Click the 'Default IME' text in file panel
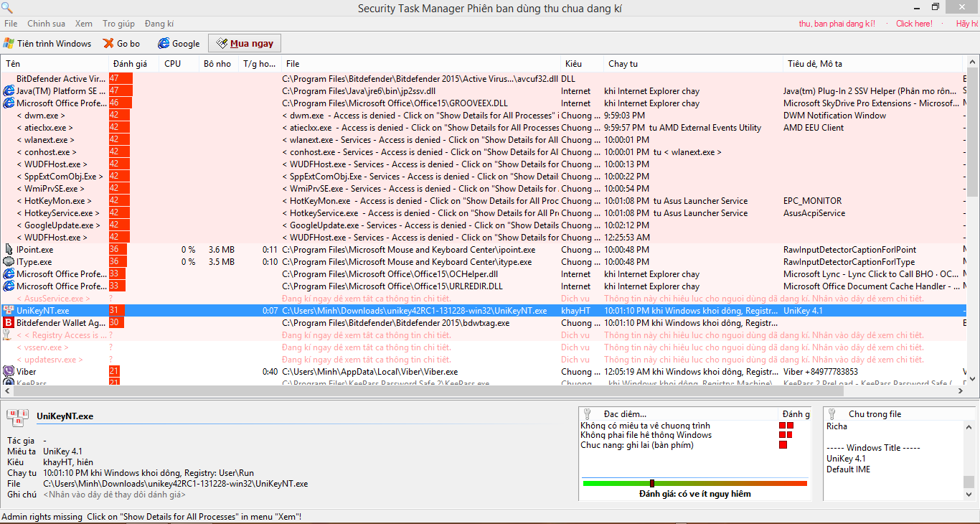The width and height of the screenshot is (980, 524). click(848, 469)
